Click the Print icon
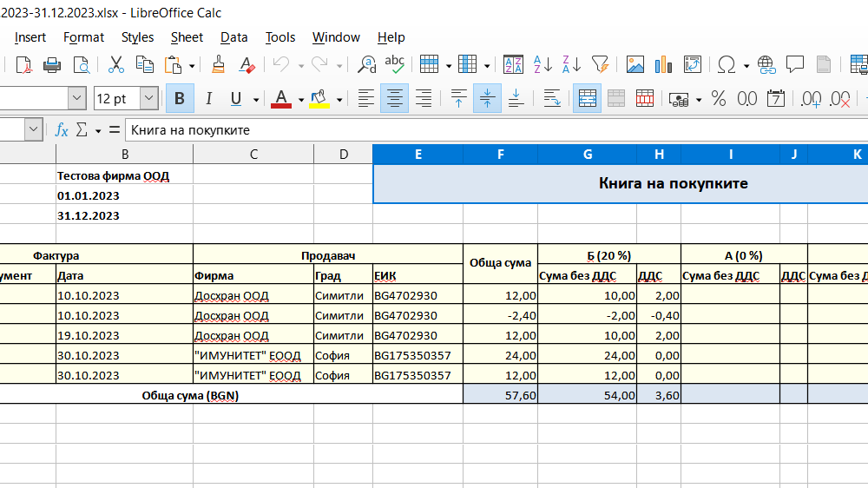The image size is (868, 488). 52,65
